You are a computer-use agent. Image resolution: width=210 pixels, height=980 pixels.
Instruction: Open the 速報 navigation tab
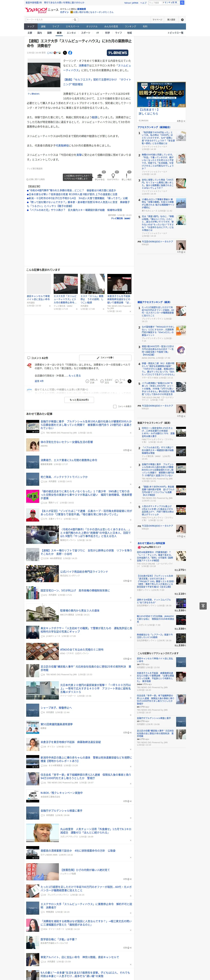point(43,27)
